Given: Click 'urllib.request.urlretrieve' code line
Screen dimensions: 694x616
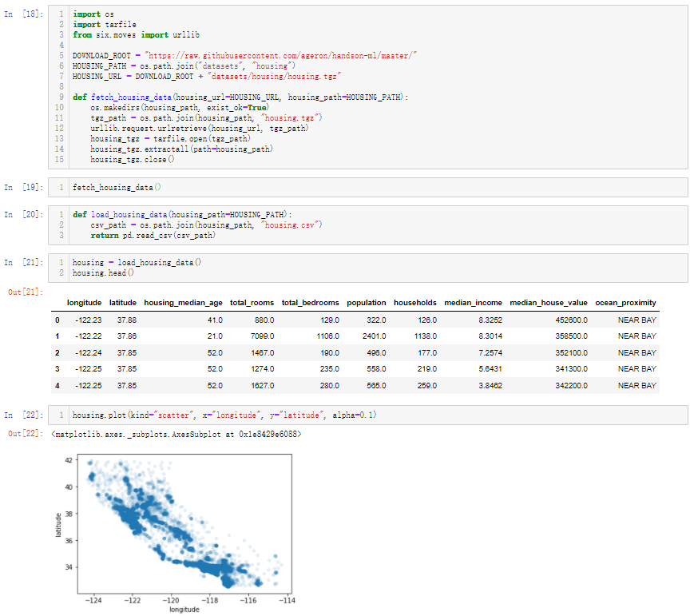Looking at the screenshot, I should 200,128.
